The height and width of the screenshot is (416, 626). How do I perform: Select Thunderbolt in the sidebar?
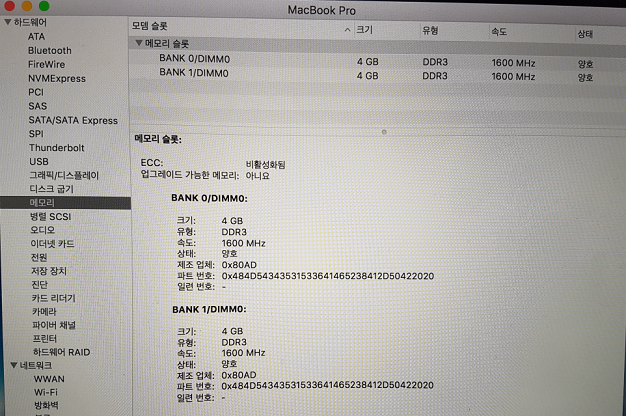(56, 148)
